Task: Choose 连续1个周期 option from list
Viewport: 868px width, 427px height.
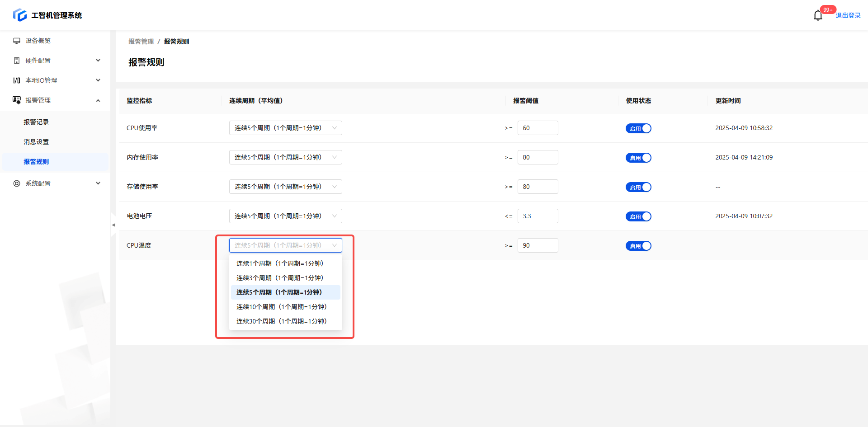Action: (x=279, y=263)
